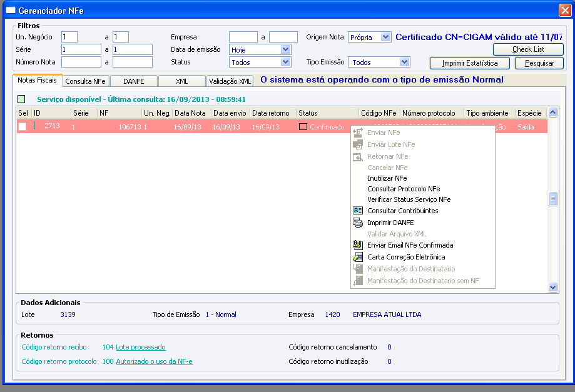Screen dimensions: 575x392
Task: Open the Lote processado link
Action: point(140,347)
